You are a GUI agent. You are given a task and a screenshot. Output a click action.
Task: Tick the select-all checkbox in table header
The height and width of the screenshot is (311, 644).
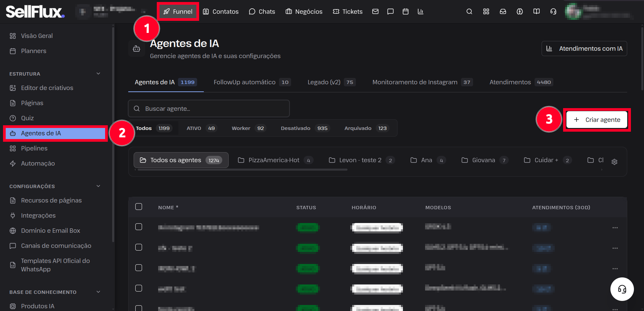[139, 207]
